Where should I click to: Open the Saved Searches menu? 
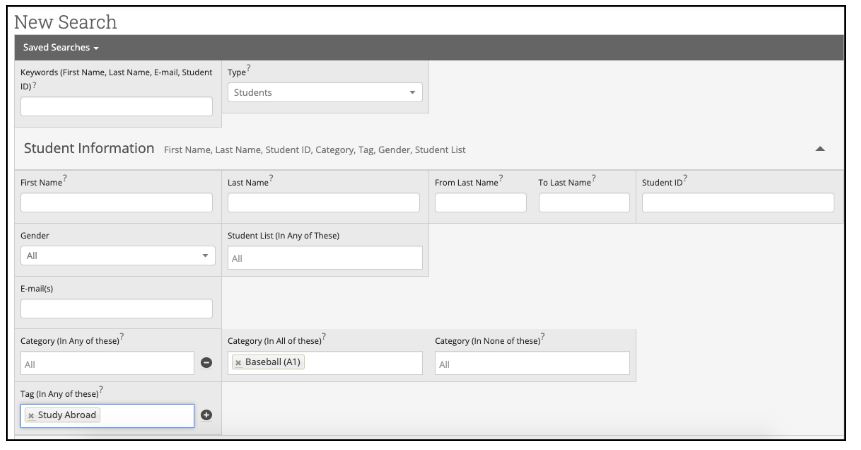[60, 48]
